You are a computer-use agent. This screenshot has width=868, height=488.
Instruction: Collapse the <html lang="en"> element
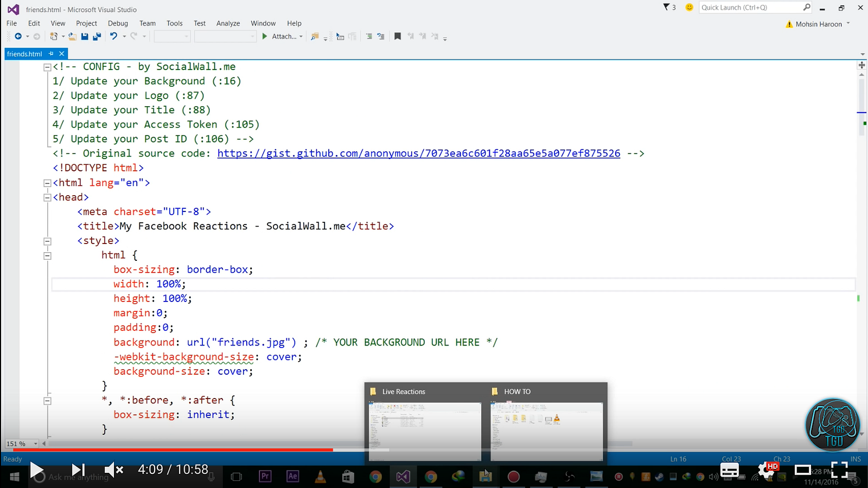(47, 183)
